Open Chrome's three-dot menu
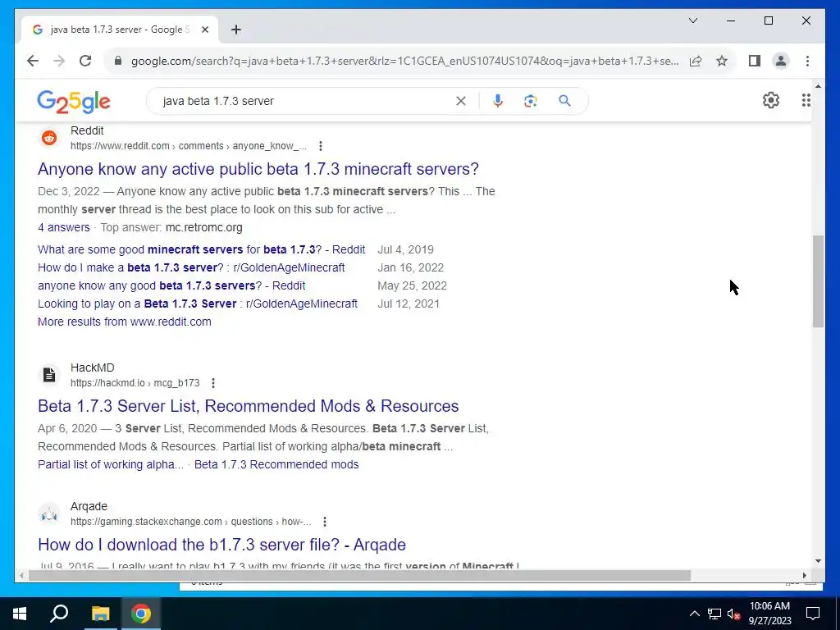This screenshot has width=840, height=630. 807,61
